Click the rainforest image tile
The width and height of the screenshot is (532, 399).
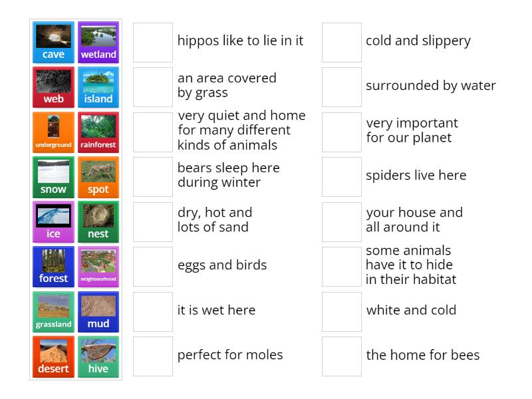pyautogui.click(x=98, y=132)
